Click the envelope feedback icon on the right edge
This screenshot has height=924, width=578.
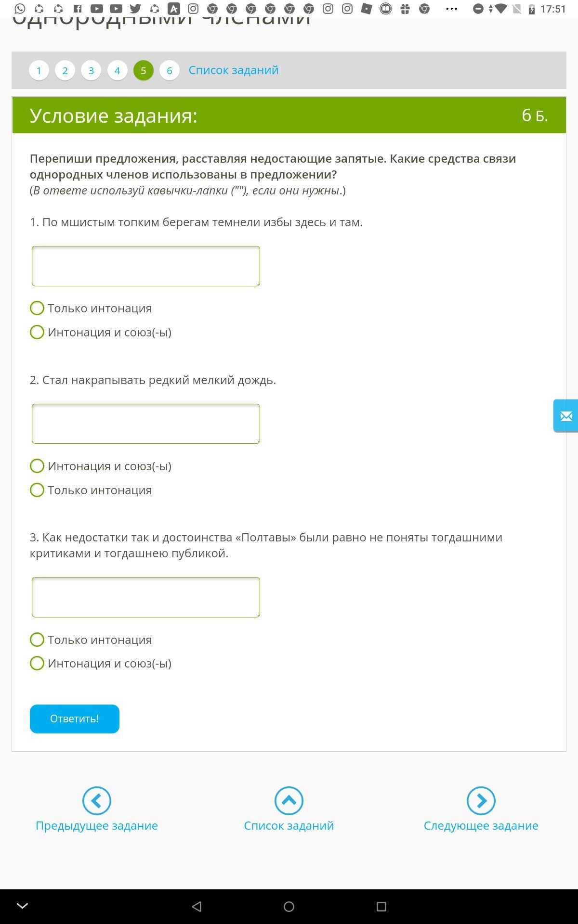[x=566, y=416]
